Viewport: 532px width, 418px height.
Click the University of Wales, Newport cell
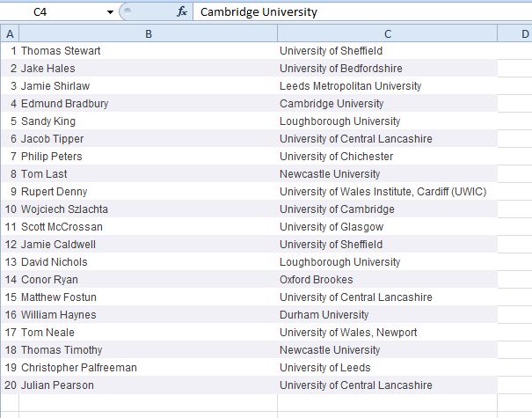388,333
